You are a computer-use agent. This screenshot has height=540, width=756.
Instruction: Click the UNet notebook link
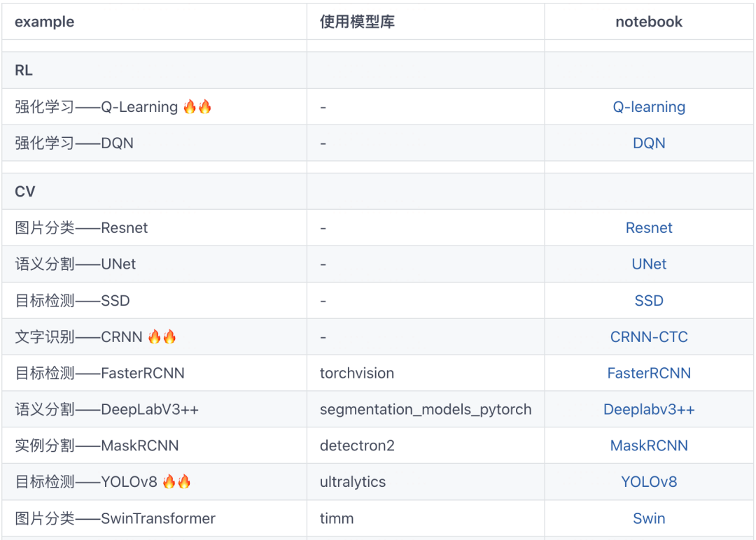coord(649,264)
